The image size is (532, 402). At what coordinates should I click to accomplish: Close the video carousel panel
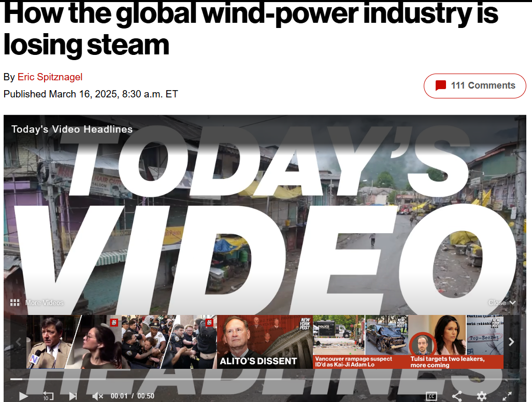502,303
